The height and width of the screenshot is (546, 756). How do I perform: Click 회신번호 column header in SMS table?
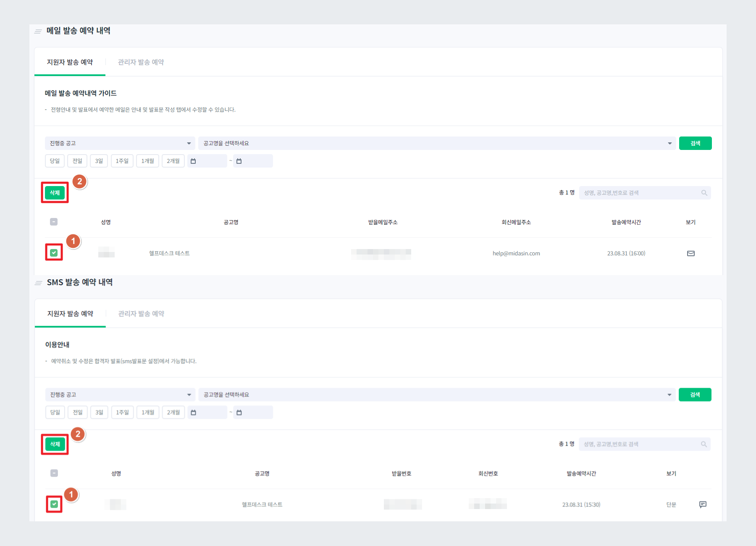pos(488,473)
